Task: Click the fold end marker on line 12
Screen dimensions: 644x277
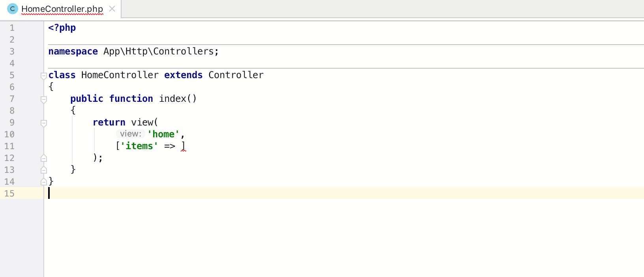Action: pos(44,158)
